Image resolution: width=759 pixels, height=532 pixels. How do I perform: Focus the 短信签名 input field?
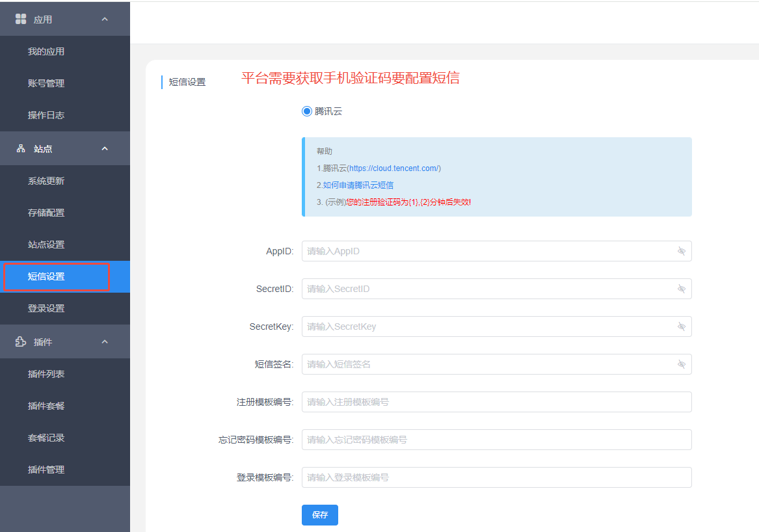[x=497, y=364]
